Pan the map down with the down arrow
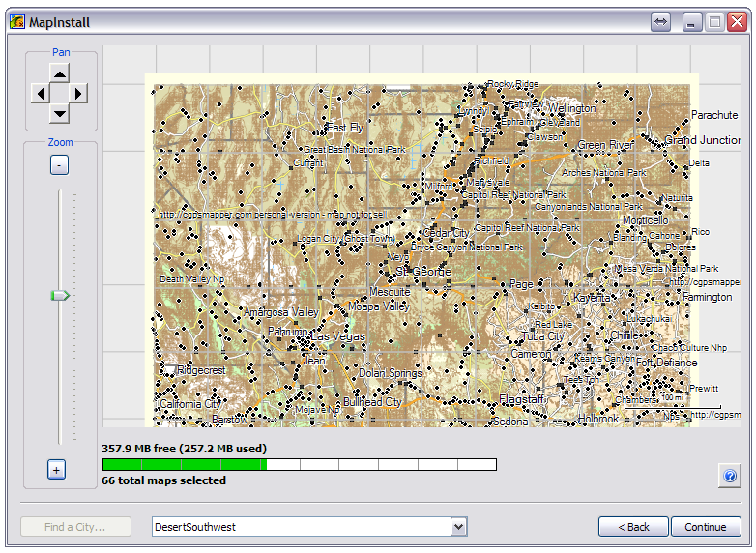Screen dimensions: 756x553 coord(60,113)
